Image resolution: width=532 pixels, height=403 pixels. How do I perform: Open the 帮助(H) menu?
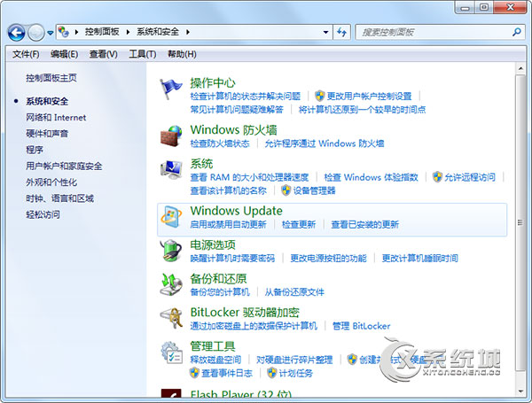tap(182, 54)
